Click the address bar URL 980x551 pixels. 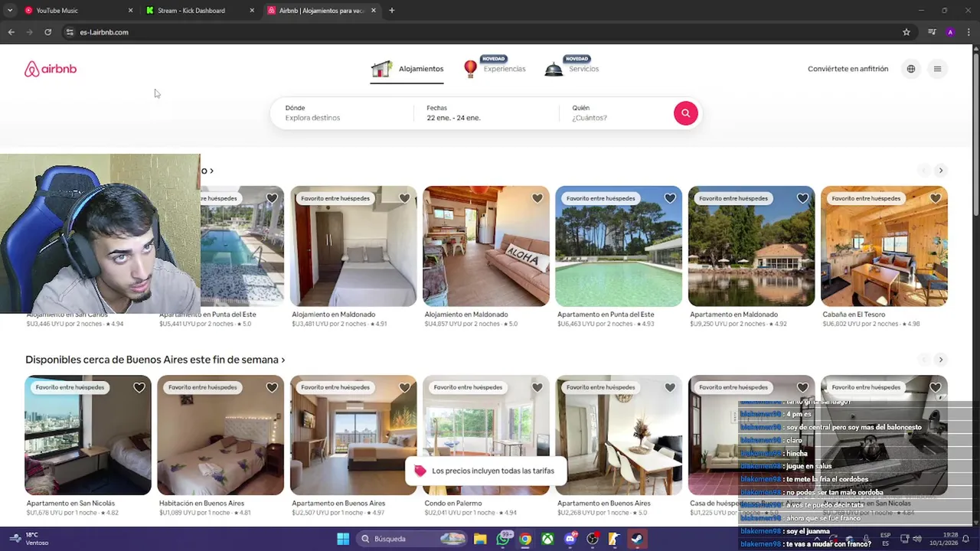[x=104, y=32]
